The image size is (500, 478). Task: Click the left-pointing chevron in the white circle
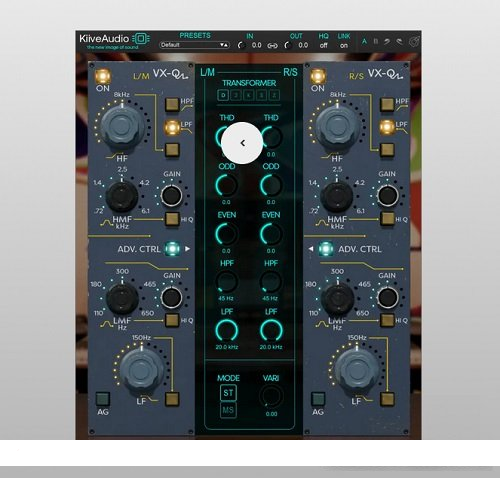tap(242, 143)
